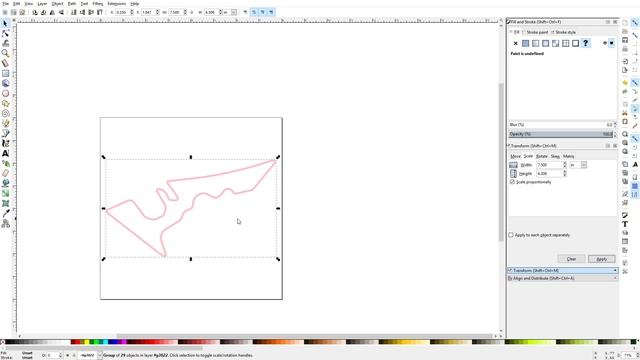Click the Undo arrow in commands bar
Image resolution: width=640 pixels, height=360 pixels.
click(x=625, y=82)
